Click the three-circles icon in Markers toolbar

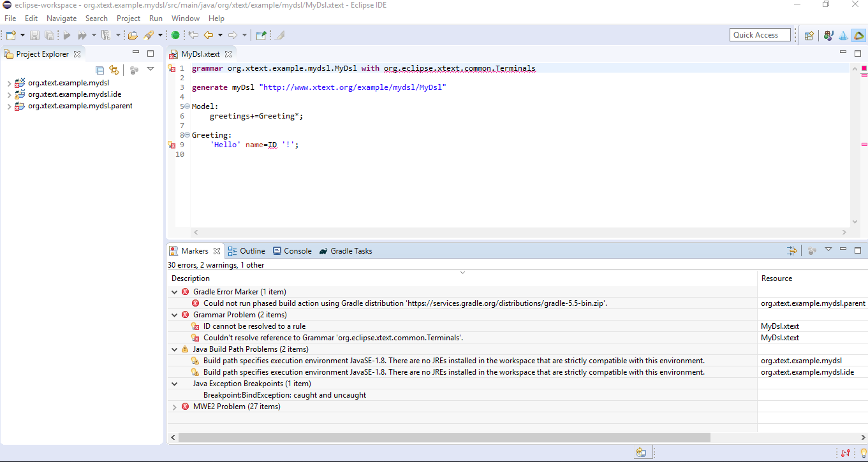[x=812, y=251]
